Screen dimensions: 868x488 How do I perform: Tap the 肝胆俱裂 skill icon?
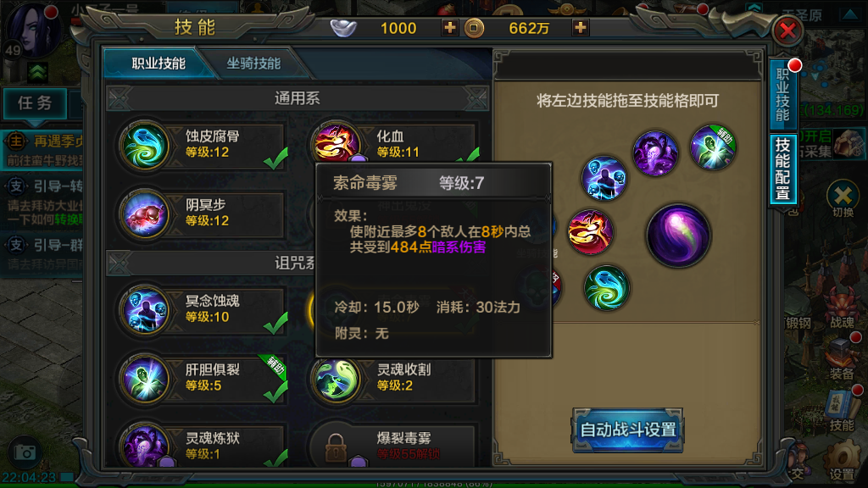point(145,379)
